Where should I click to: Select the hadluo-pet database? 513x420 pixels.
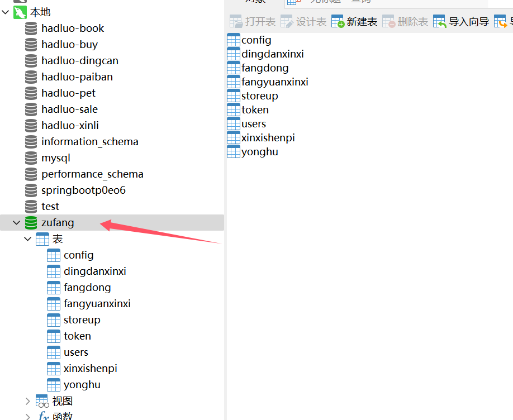pos(68,93)
